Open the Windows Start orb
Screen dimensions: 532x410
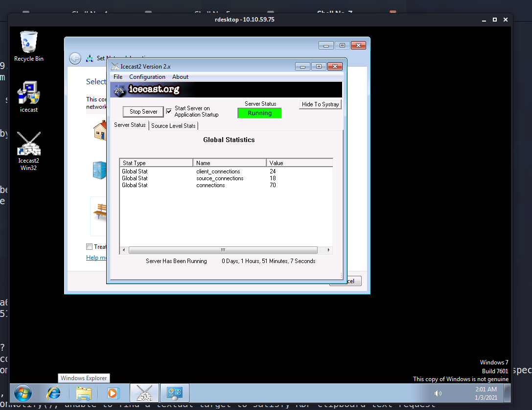pyautogui.click(x=23, y=393)
